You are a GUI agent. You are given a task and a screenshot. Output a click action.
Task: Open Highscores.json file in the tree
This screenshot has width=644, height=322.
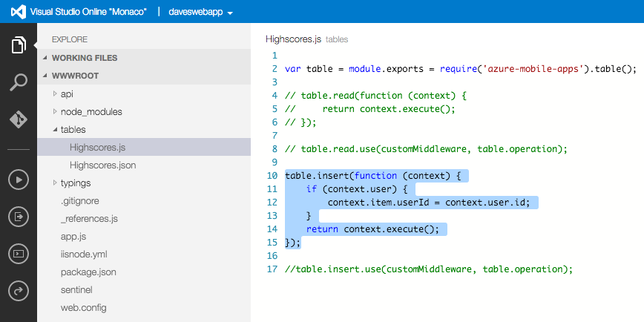click(x=102, y=165)
